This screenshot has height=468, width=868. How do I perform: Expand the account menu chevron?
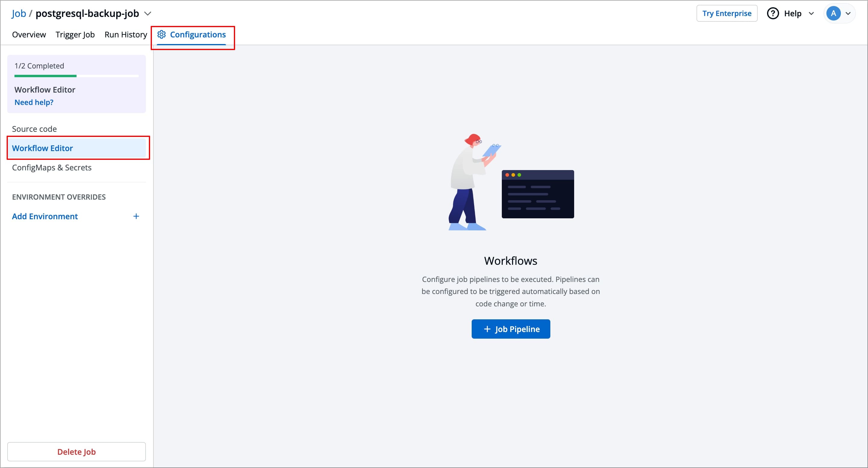tap(848, 14)
